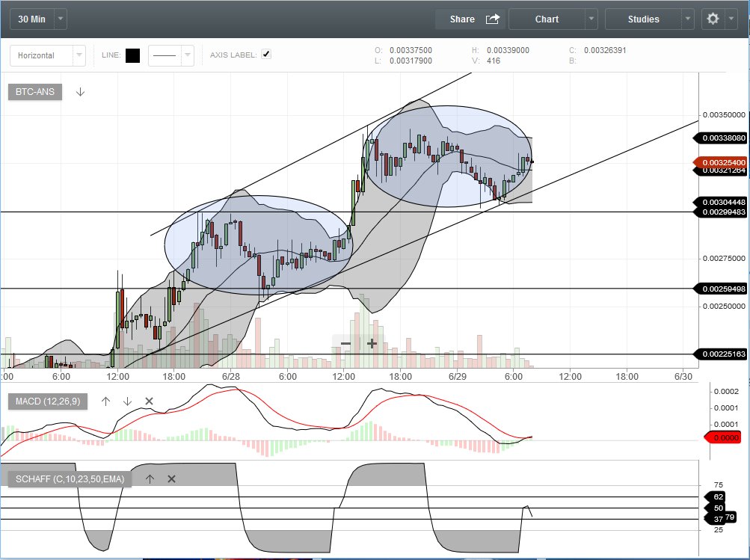The image size is (750, 560).
Task: Move SCHAFF panel up with arrow
Action: [150, 479]
